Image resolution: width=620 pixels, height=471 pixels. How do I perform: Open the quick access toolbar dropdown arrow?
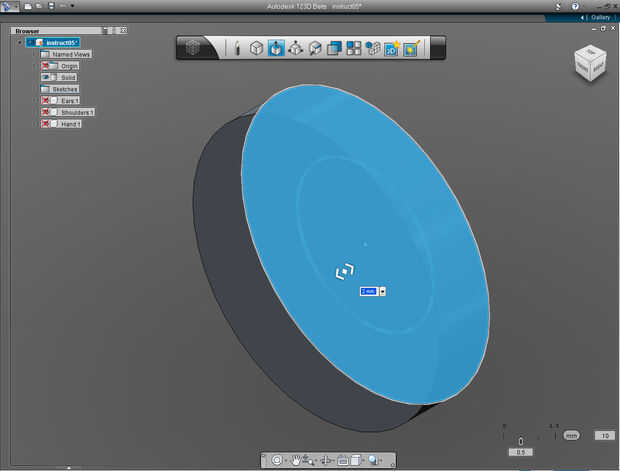[72, 6]
